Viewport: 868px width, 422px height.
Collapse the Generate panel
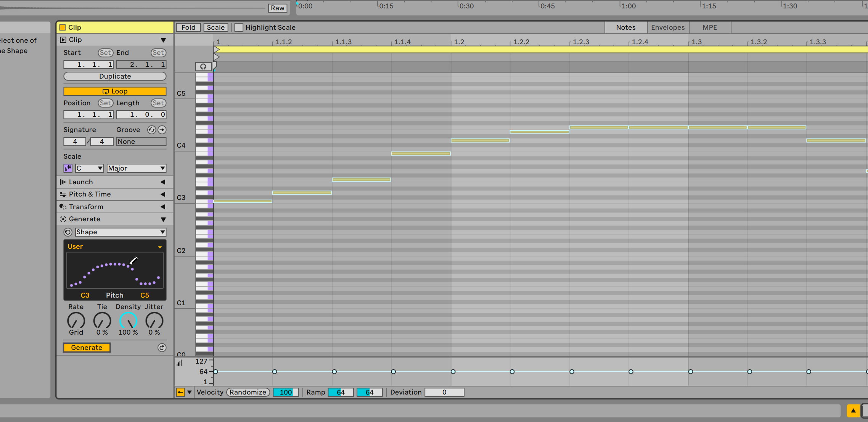(163, 219)
